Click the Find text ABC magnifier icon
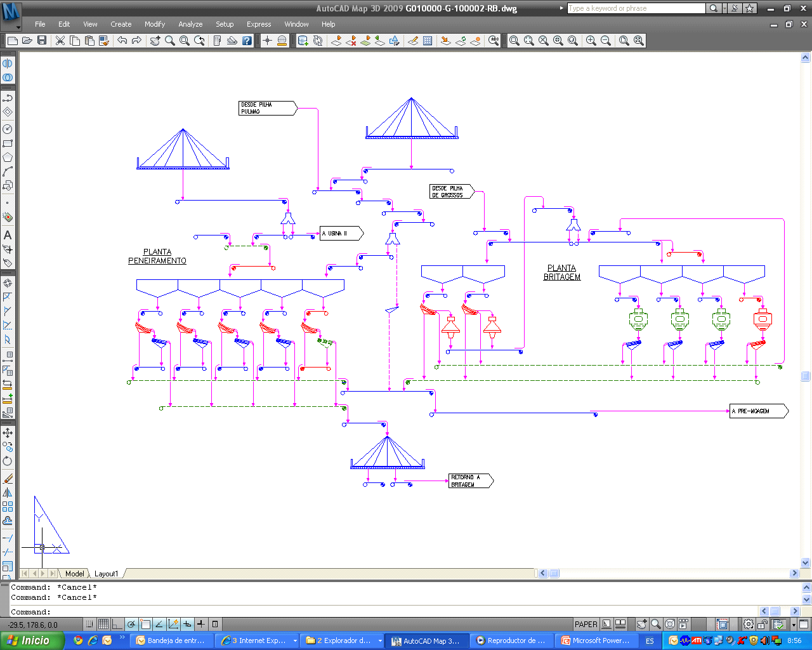Screen dimensions: 812x650 (494, 41)
